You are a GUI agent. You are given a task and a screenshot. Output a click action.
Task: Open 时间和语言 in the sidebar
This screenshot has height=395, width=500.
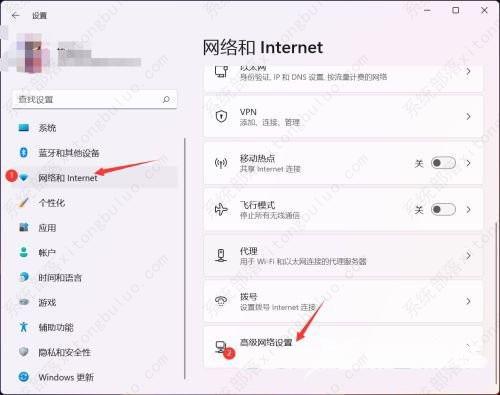click(x=95, y=277)
